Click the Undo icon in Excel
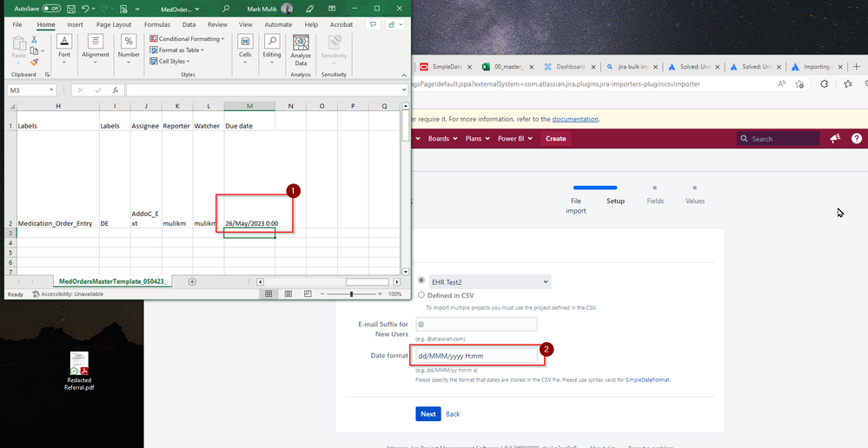The image size is (868, 448). click(x=84, y=9)
